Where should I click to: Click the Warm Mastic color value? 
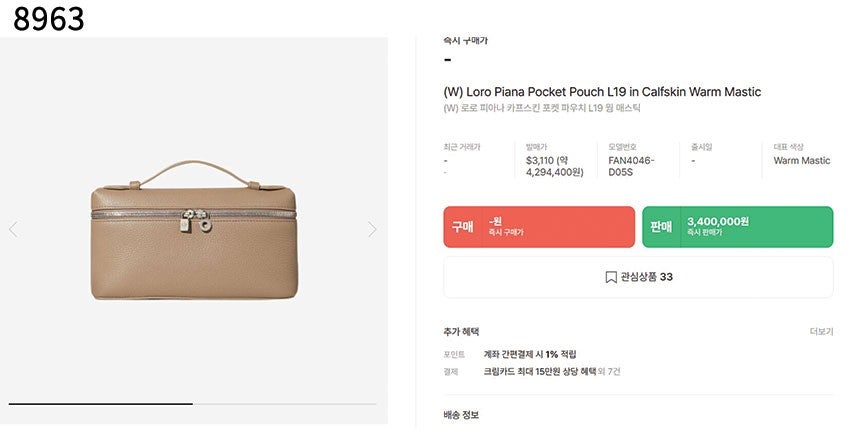tap(802, 160)
